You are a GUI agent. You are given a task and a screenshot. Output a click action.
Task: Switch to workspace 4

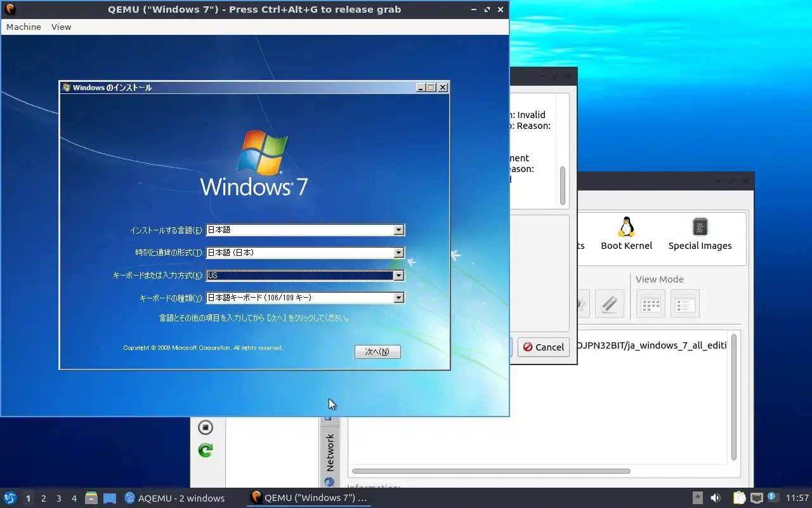coord(74,498)
